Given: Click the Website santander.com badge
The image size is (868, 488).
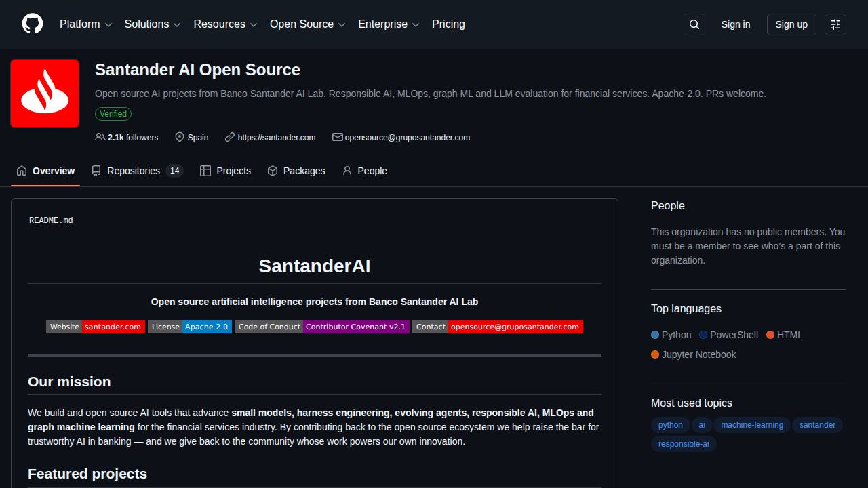Looking at the screenshot, I should click(x=96, y=327).
